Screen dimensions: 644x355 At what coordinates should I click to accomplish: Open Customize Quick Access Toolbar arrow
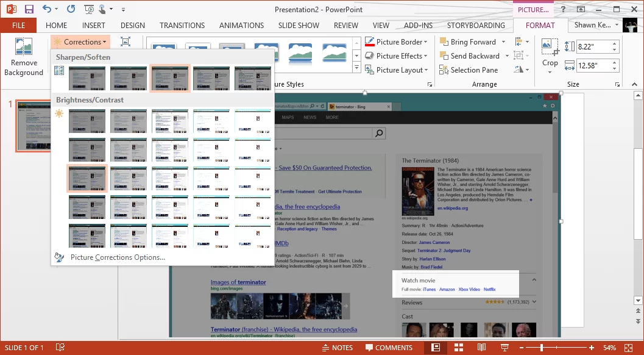pos(123,9)
